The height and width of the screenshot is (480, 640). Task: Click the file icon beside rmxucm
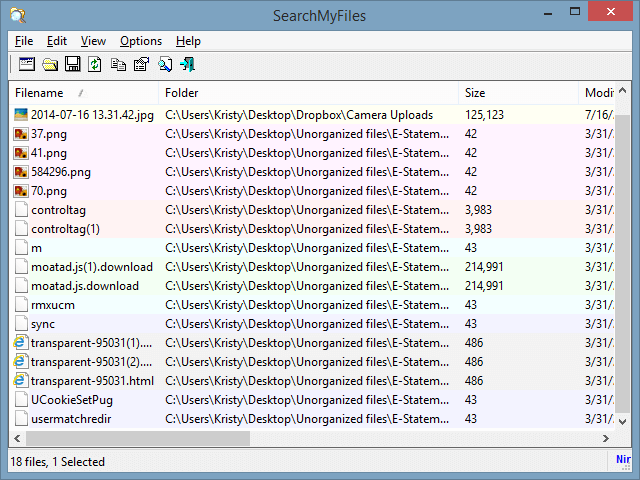[x=21, y=305]
